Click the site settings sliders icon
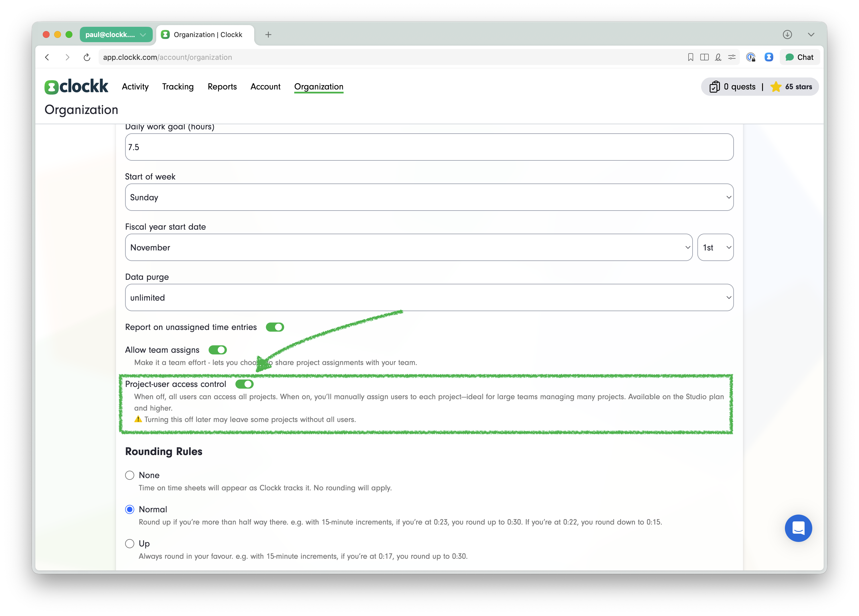 click(x=732, y=57)
